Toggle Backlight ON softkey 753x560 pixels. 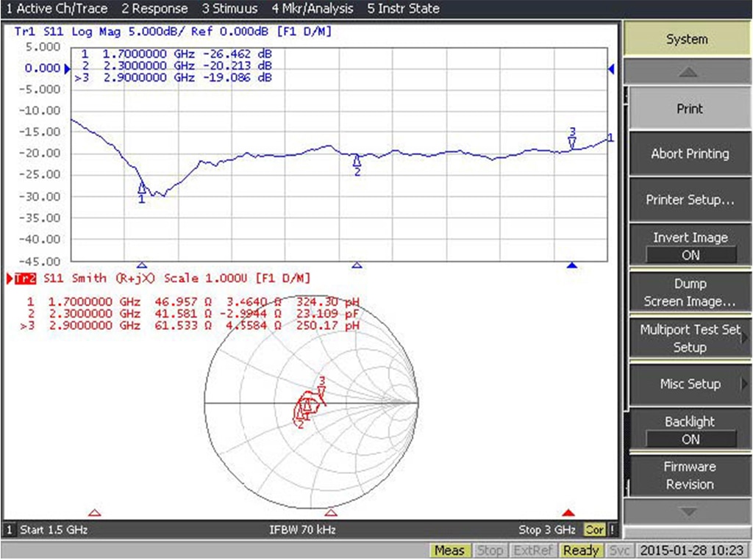coord(690,430)
